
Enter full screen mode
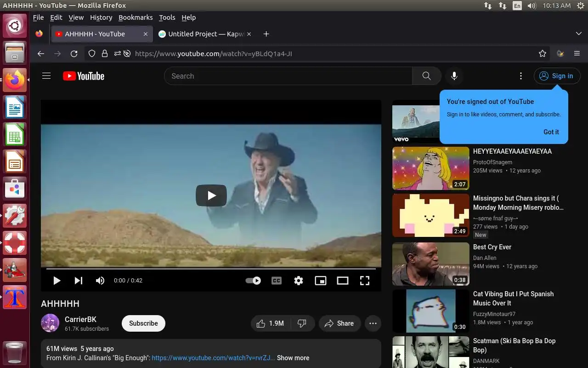(x=365, y=280)
